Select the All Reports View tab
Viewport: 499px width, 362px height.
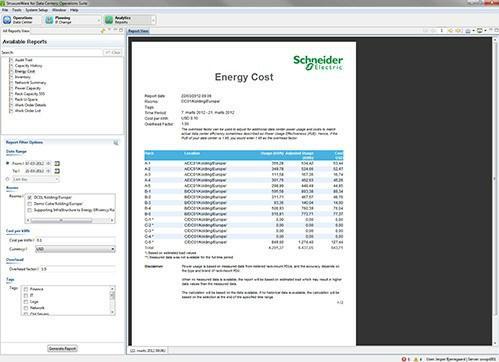pyautogui.click(x=16, y=31)
